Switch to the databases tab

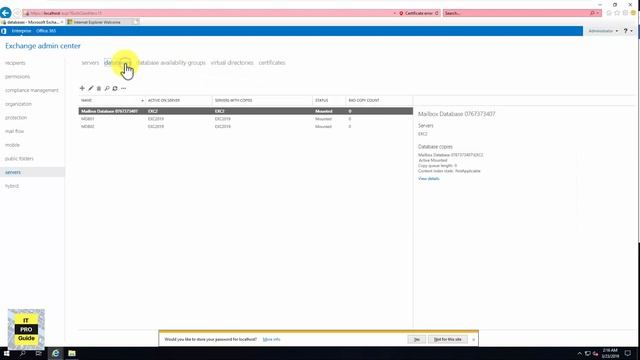click(x=117, y=63)
